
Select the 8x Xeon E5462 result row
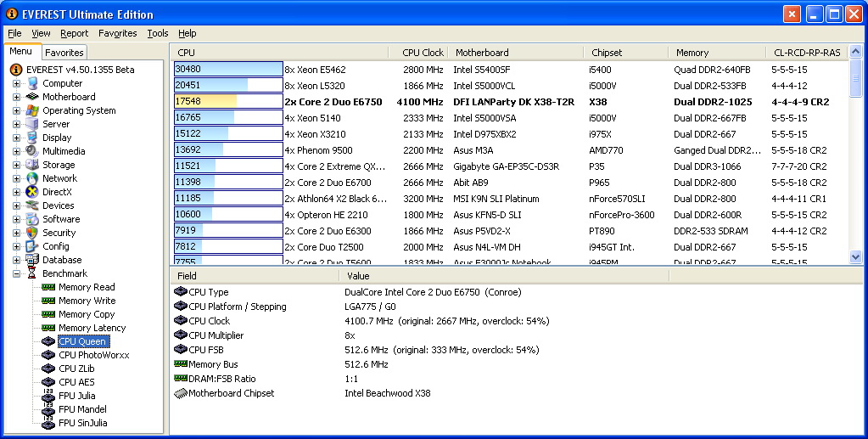pyautogui.click(x=509, y=70)
